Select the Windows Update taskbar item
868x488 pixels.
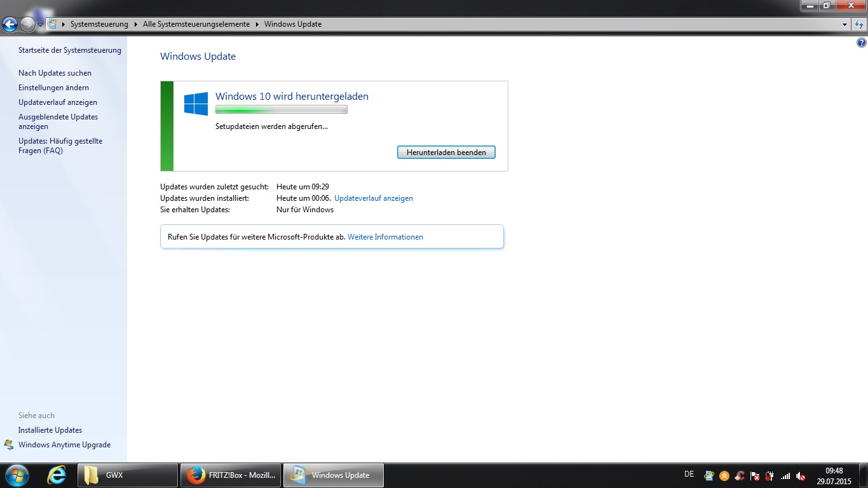tap(334, 475)
